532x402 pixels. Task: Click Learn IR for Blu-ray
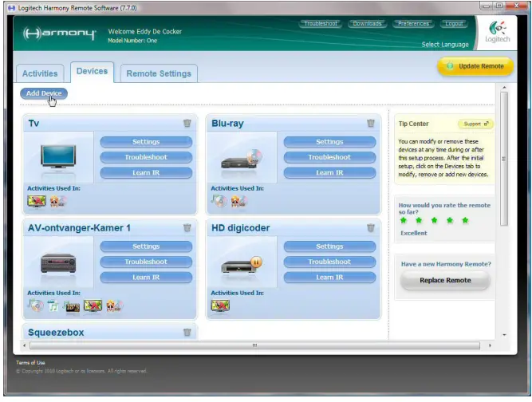click(x=329, y=172)
